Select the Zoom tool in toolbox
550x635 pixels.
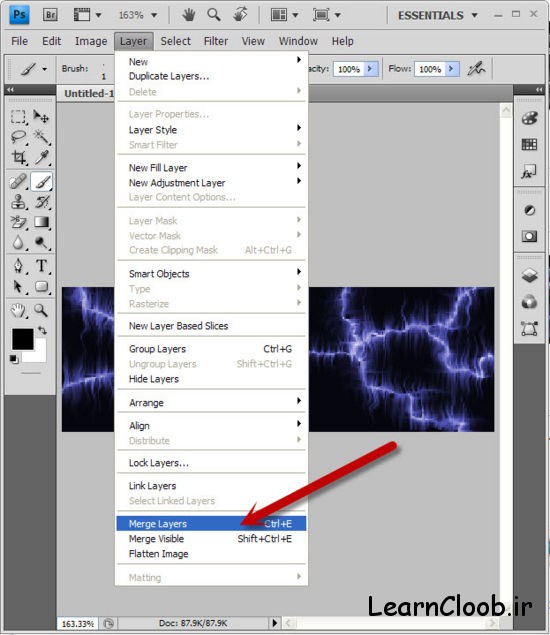pos(41,311)
